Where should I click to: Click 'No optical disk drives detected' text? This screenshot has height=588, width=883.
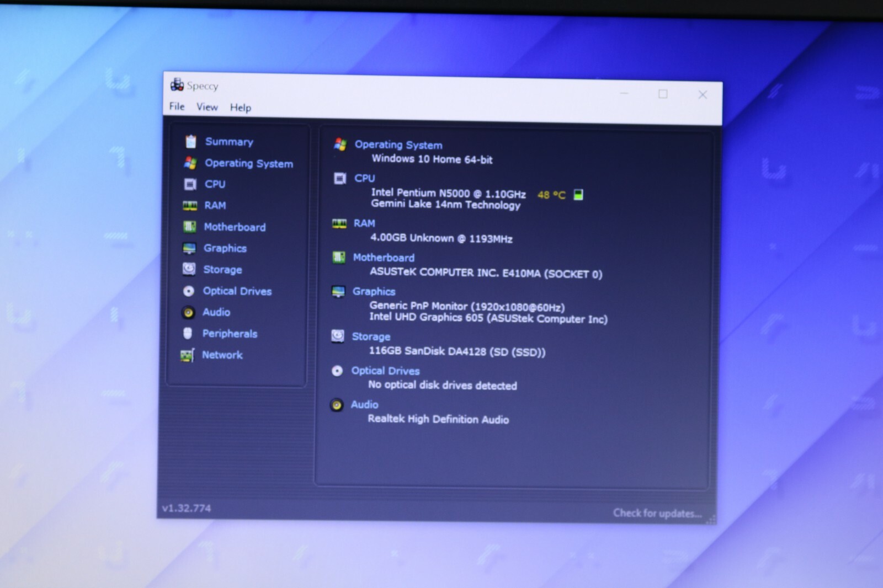click(x=443, y=385)
